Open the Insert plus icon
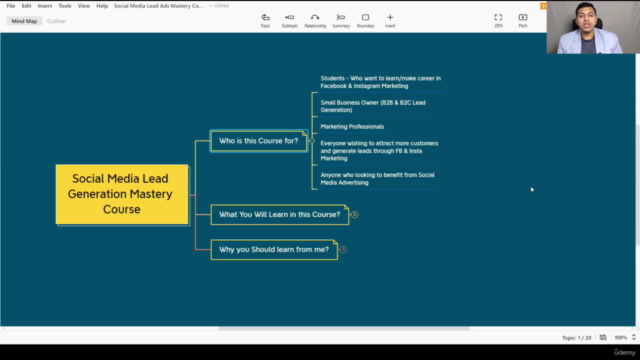The height and width of the screenshot is (360, 640). [390, 18]
